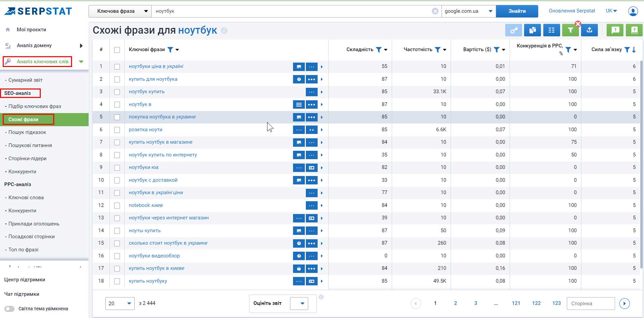Check the box for ноутбук купить row
The image size is (644, 318).
(x=117, y=92)
